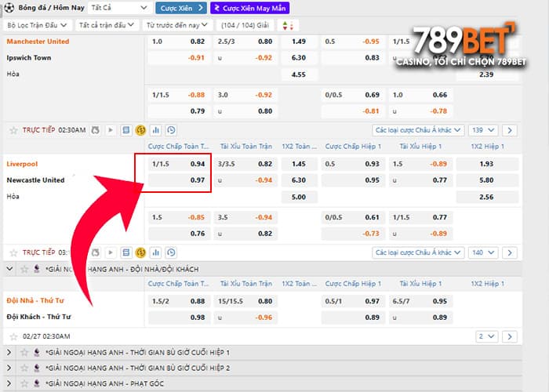Expand the 140 markets dropdown

click(483, 252)
